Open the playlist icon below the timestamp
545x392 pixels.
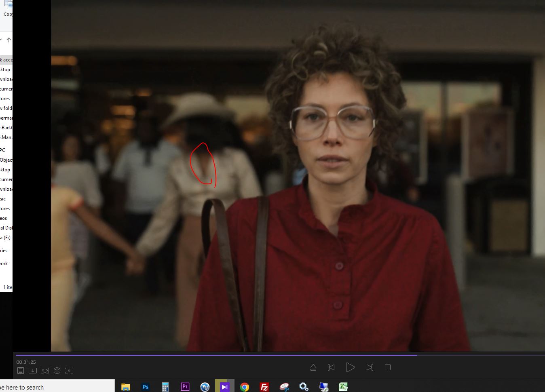point(21,371)
